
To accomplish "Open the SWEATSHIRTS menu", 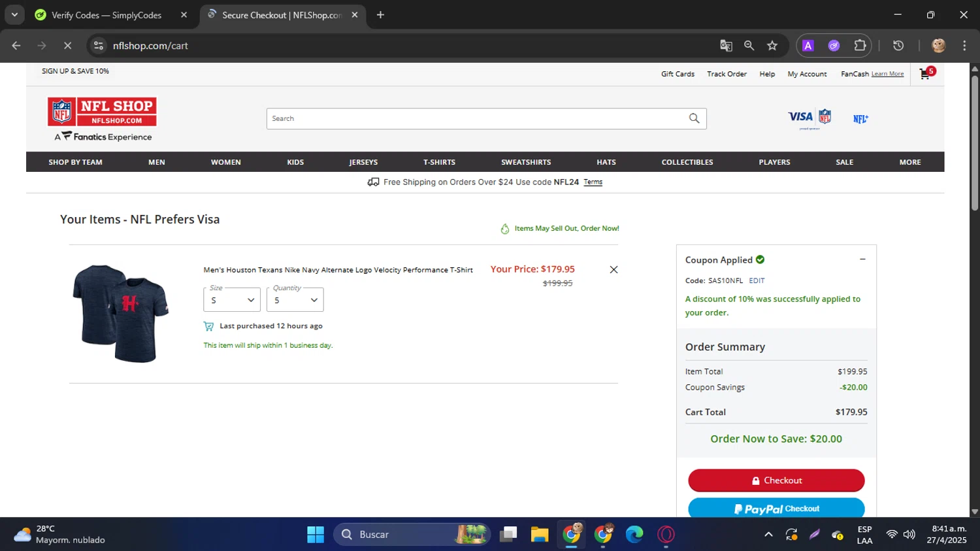I will (x=526, y=162).
